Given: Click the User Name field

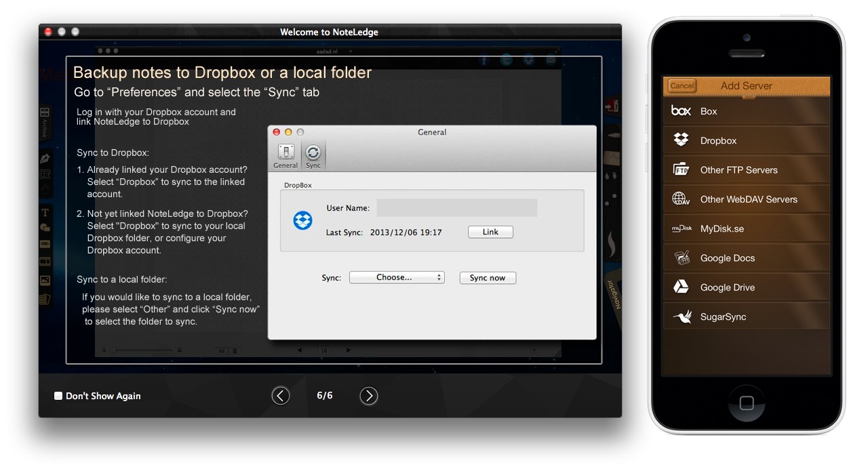Looking at the screenshot, I should [x=457, y=208].
